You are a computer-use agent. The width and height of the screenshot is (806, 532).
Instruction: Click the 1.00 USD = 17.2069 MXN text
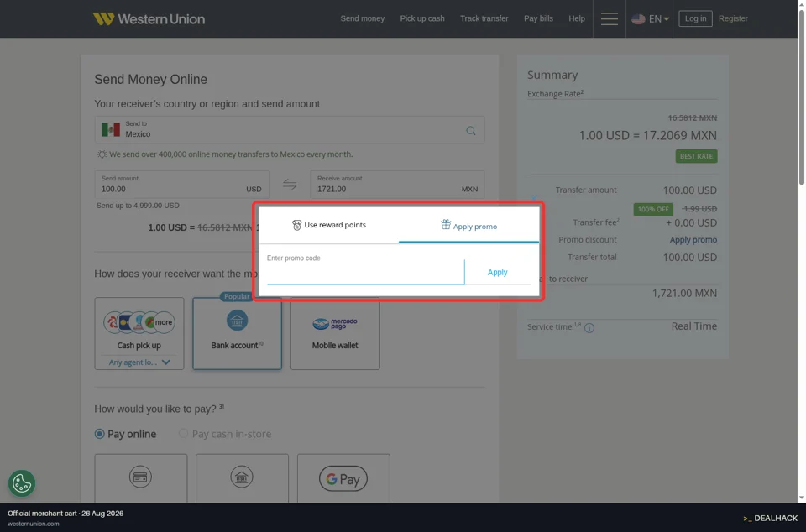[647, 136]
